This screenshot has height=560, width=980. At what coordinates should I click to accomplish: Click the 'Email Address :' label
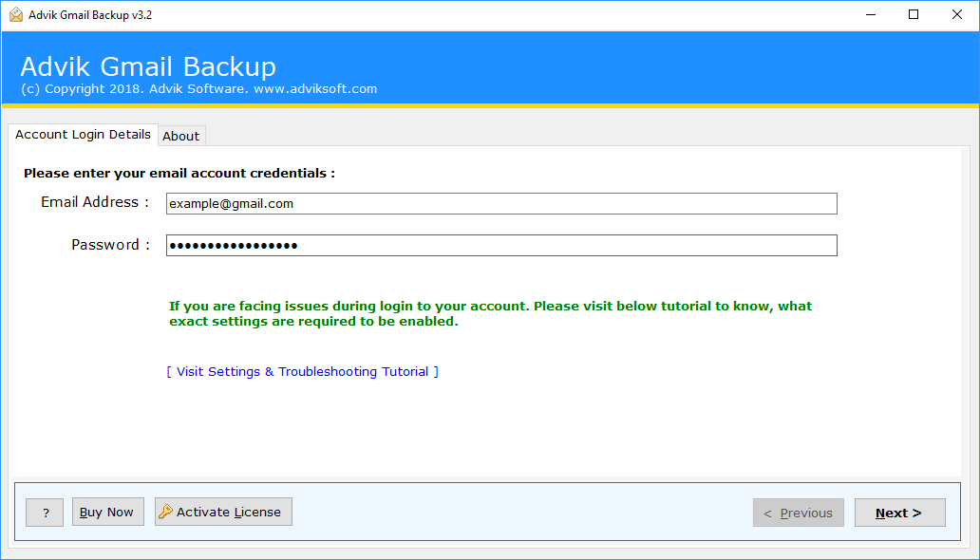pyautogui.click(x=95, y=202)
